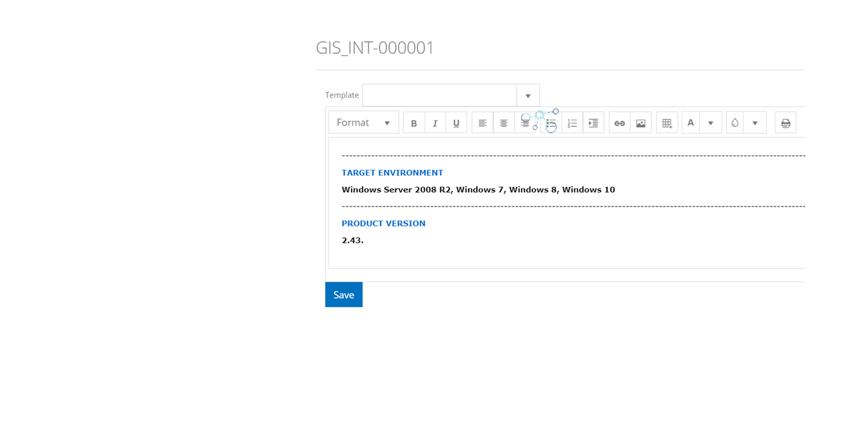Align text left
The width and height of the screenshot is (868, 444).
[482, 123]
